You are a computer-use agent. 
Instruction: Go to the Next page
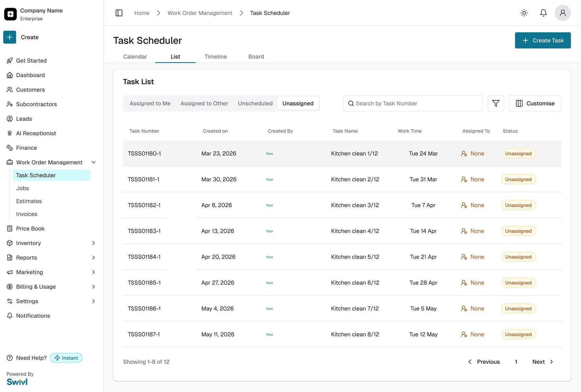pyautogui.click(x=543, y=362)
